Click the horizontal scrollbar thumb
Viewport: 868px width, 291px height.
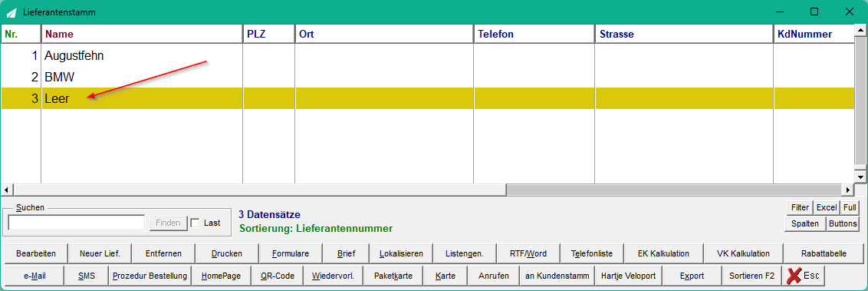[x=674, y=190]
